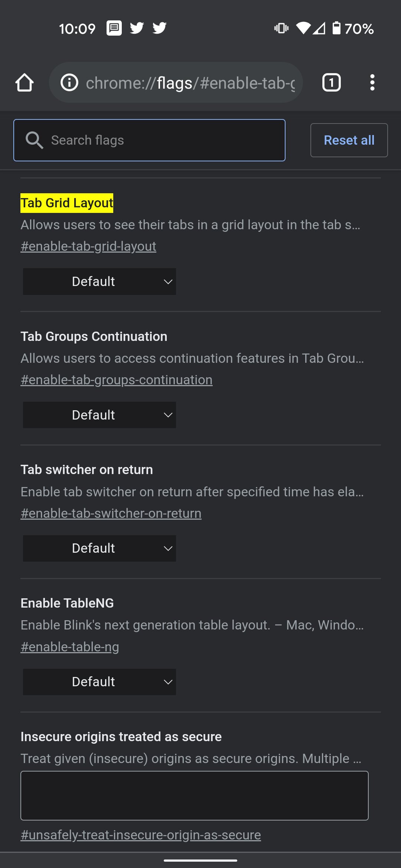Open the tab switcher button
Screen dimensions: 401x868
click(331, 82)
